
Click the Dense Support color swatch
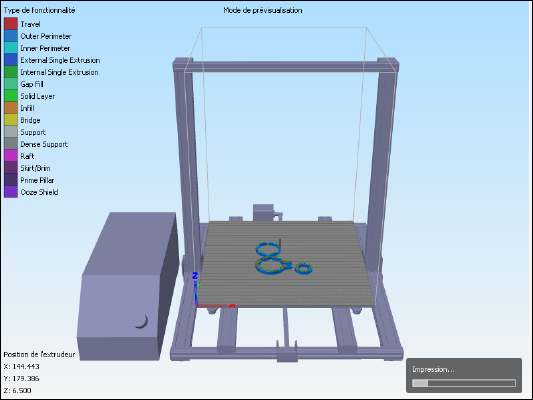coord(11,144)
